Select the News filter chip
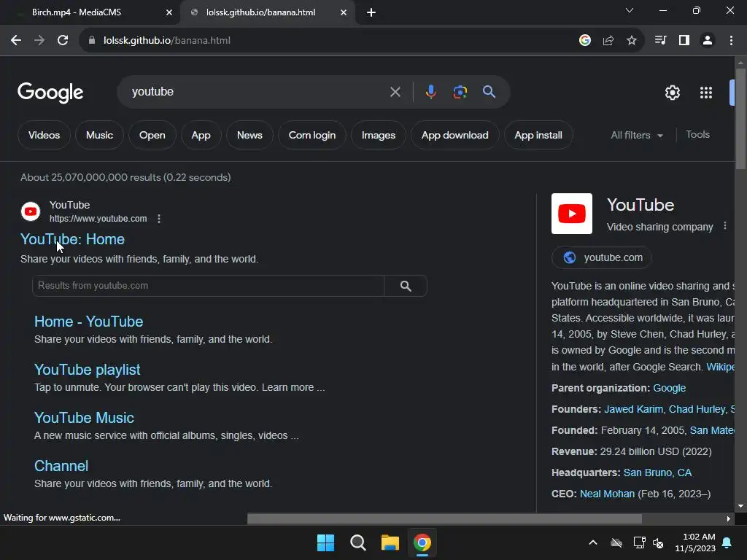The image size is (747, 560). [249, 135]
